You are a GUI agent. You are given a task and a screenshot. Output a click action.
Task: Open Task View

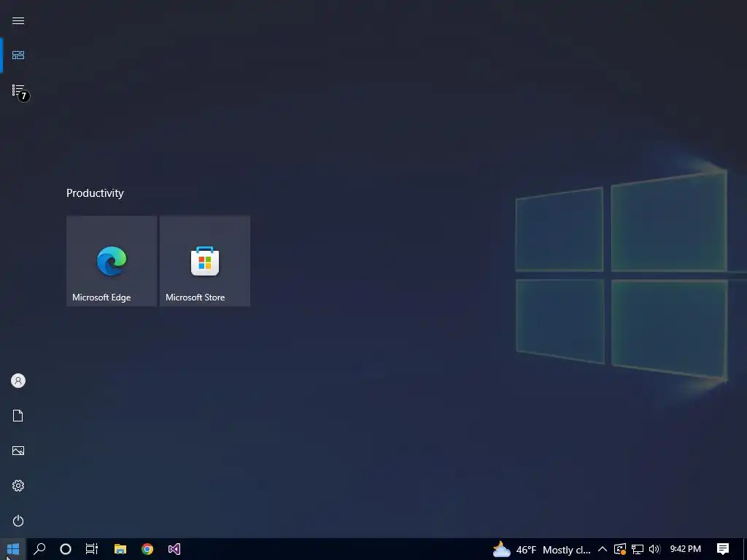92,549
